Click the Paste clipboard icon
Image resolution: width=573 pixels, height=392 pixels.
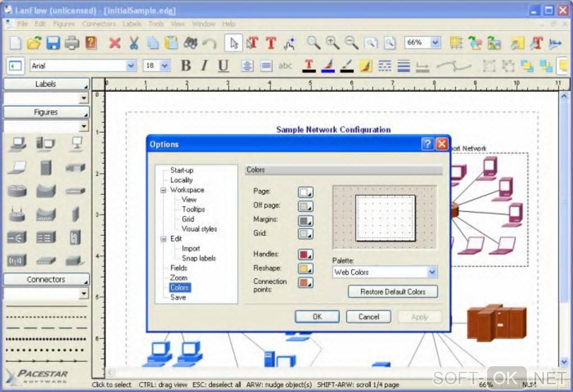(x=171, y=43)
